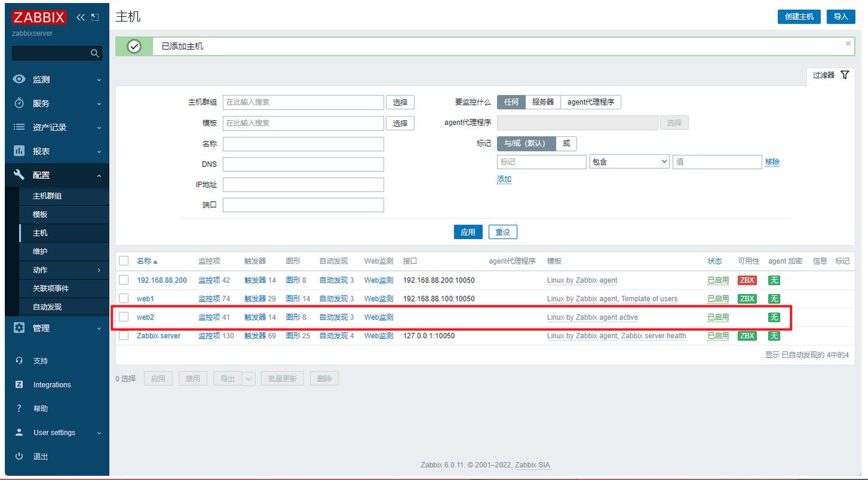Select 任何 monitoring option
Screen dimensions: 868x480
tap(511, 102)
